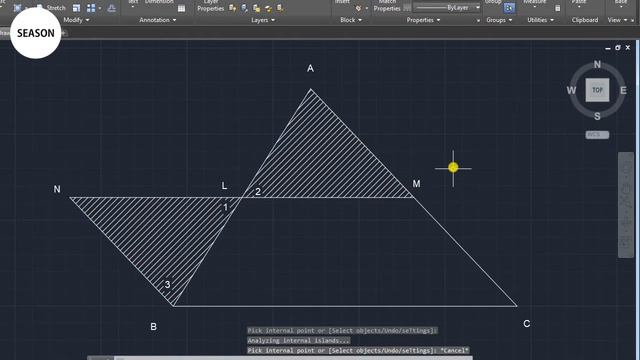
Task: Open the Array tool dropdown arrow
Action: 100,8
